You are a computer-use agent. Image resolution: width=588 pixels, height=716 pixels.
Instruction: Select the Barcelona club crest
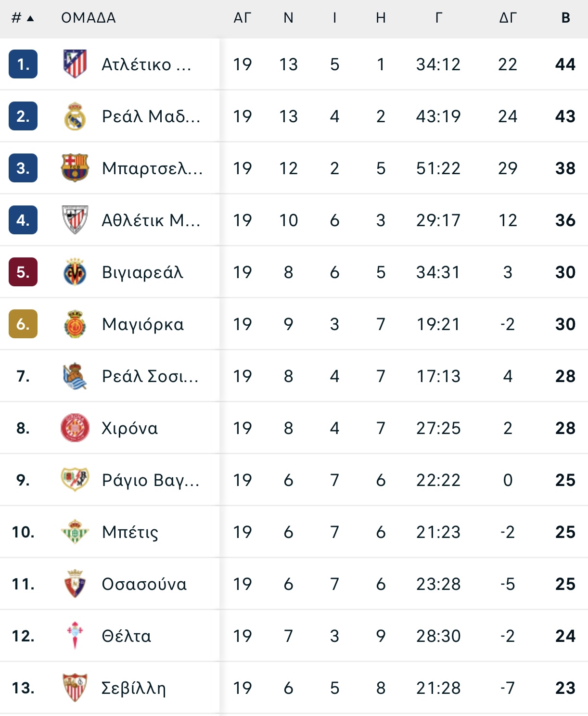(75, 168)
